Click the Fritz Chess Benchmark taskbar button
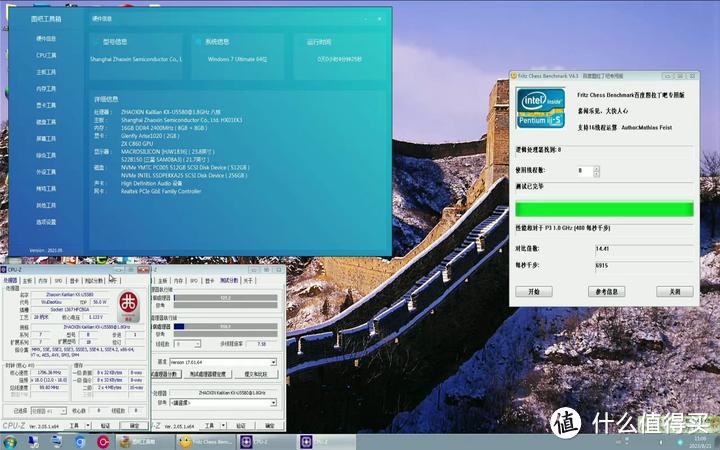720x450 pixels. (x=207, y=441)
